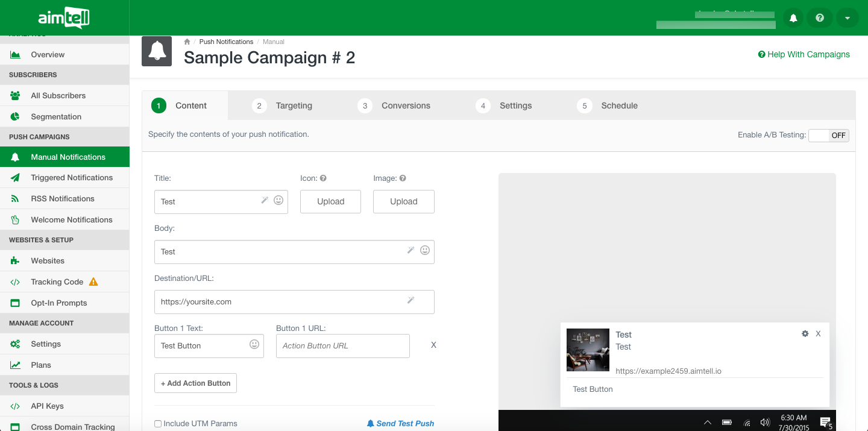Show hidden icons in Windows tray preview

pos(707,422)
